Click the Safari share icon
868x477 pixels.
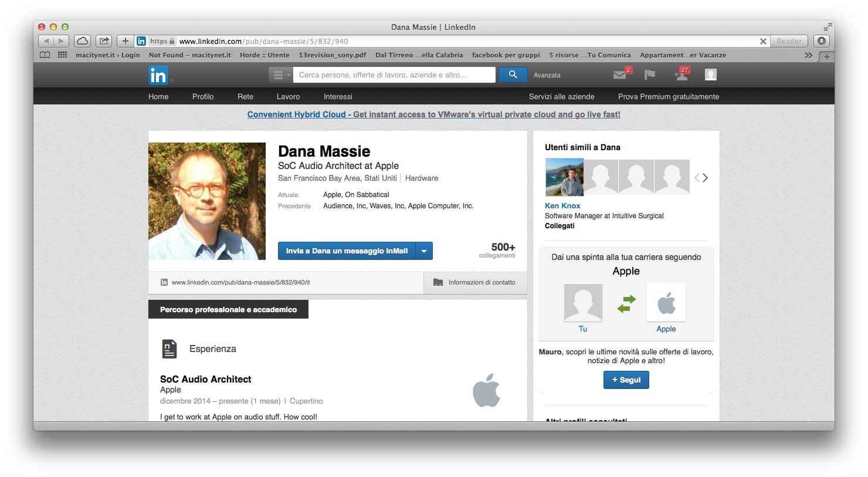click(x=104, y=41)
